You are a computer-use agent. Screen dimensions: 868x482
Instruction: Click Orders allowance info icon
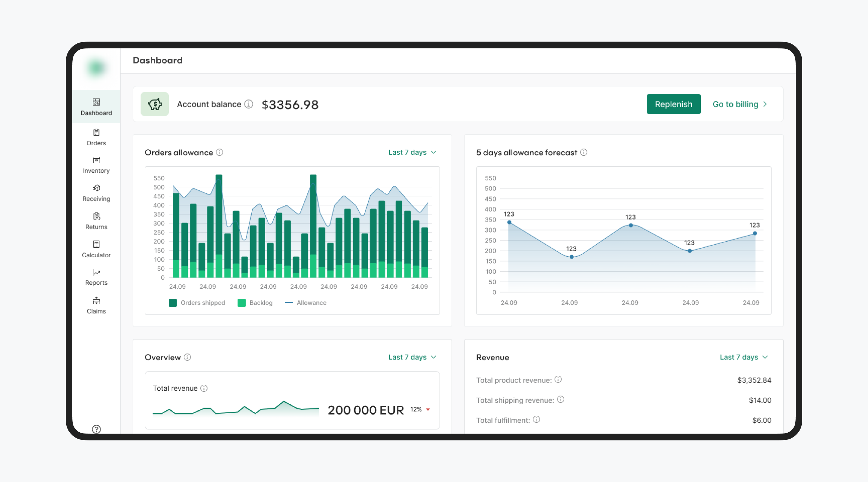coord(219,152)
